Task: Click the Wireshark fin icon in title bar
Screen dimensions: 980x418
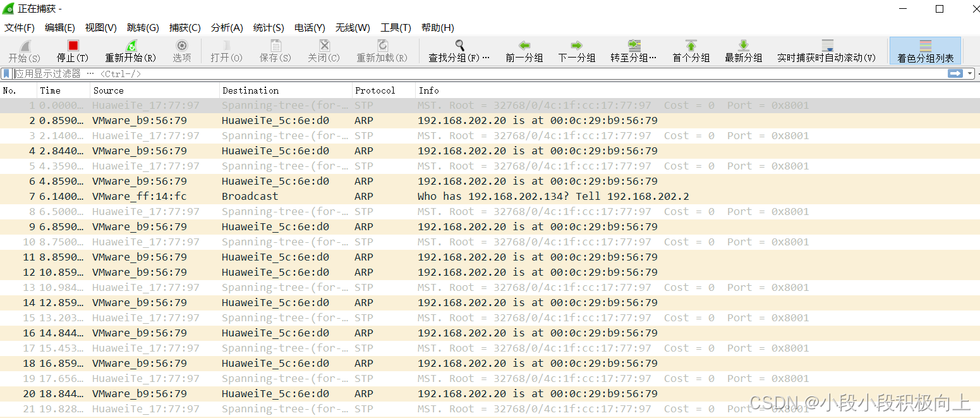Action: coord(8,8)
